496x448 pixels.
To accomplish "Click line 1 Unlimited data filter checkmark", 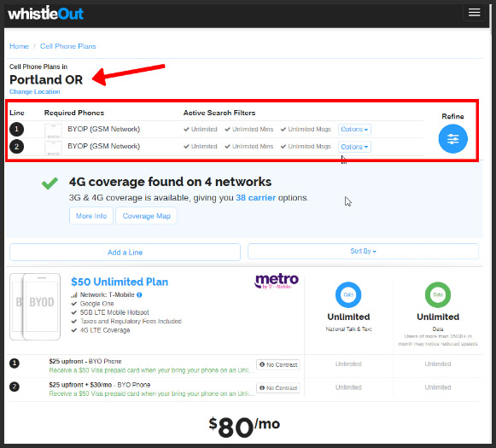I will point(186,130).
